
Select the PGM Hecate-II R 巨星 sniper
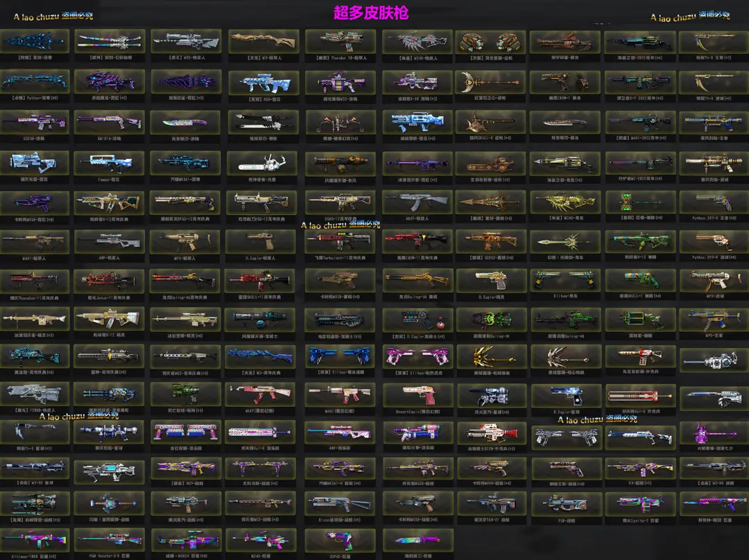pyautogui.click(x=110, y=541)
